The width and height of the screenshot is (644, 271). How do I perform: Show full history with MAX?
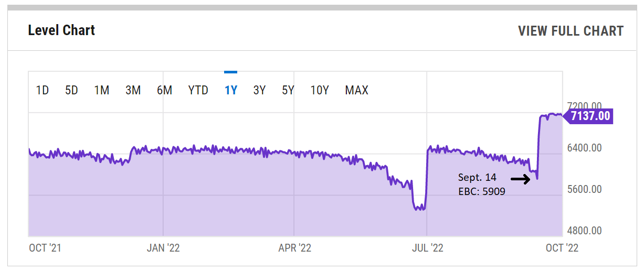coord(356,90)
